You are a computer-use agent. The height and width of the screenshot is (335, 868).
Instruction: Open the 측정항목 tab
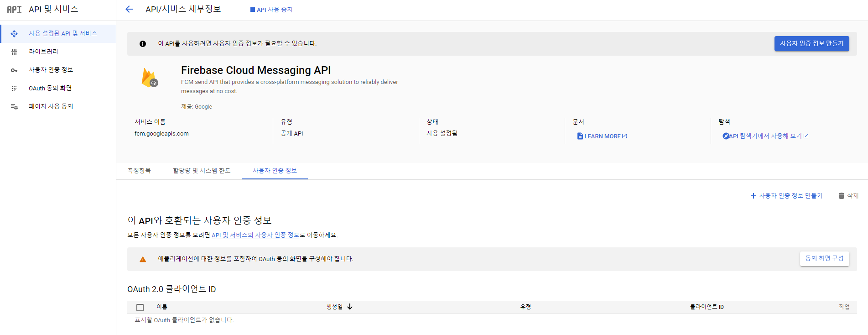[139, 170]
